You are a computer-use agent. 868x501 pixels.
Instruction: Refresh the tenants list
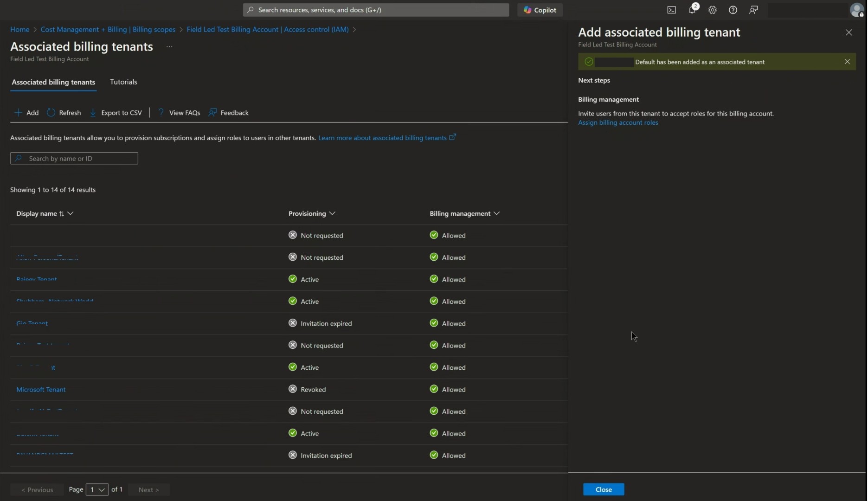[x=64, y=113]
